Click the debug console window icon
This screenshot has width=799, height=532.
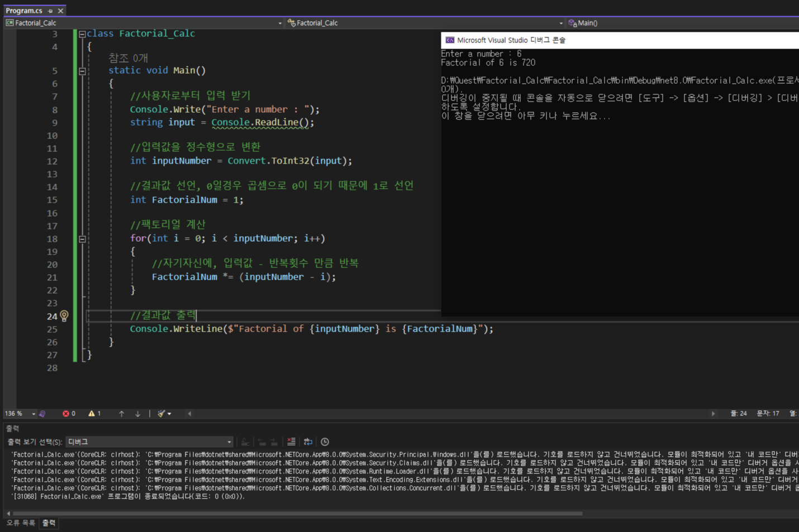pos(449,40)
